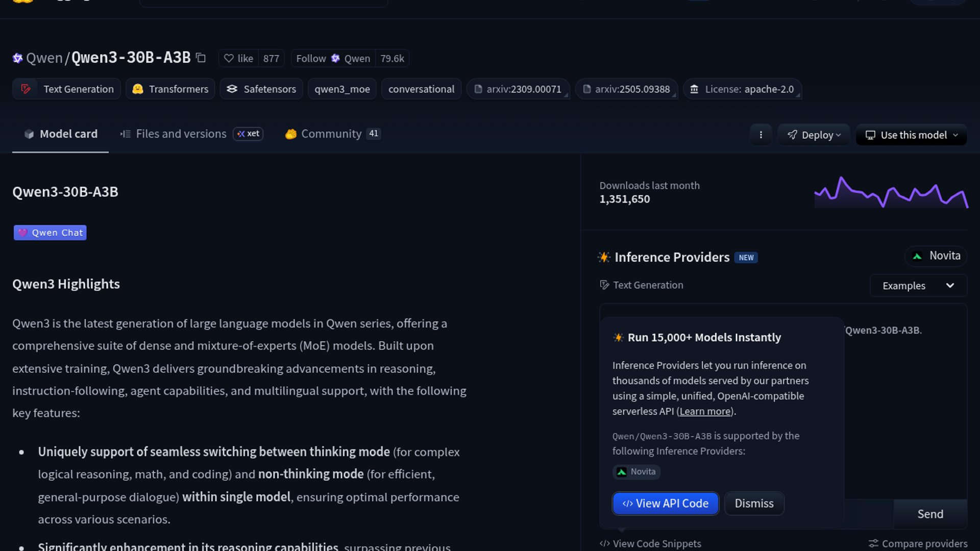980x551 pixels.
Task: Select the Transformers library tag
Action: point(170,89)
